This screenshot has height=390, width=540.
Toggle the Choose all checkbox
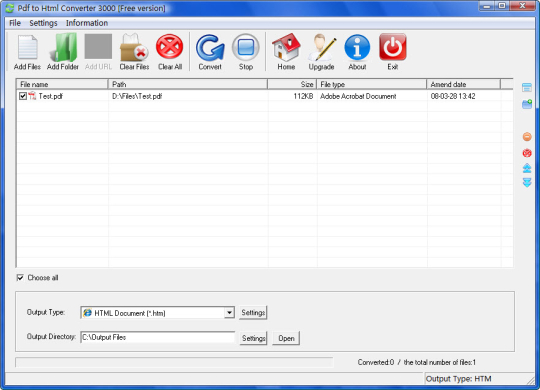click(x=20, y=278)
